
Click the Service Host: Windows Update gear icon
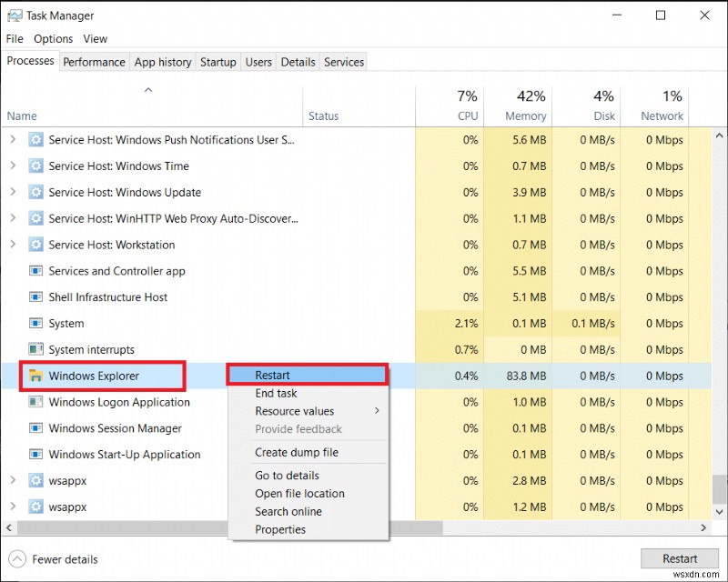(x=35, y=192)
